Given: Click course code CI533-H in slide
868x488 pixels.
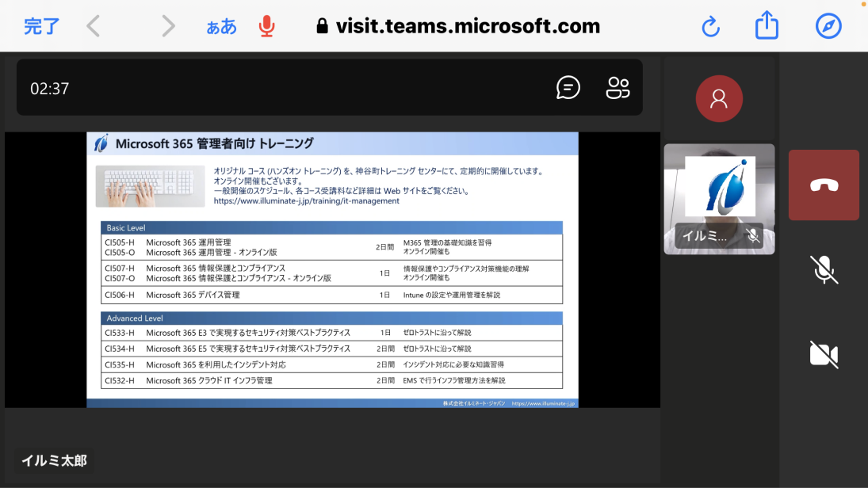Looking at the screenshot, I should pyautogui.click(x=120, y=333).
